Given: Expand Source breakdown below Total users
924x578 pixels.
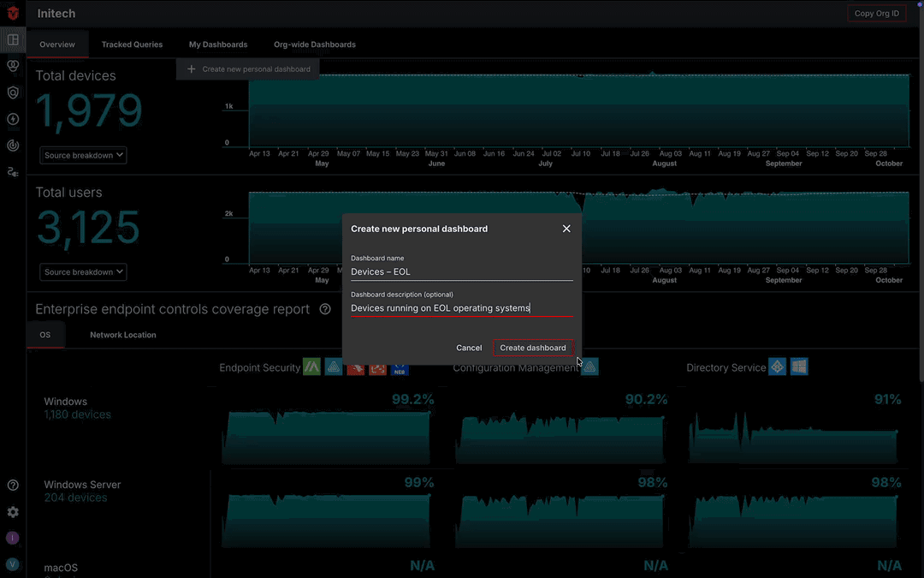Looking at the screenshot, I should click(82, 271).
